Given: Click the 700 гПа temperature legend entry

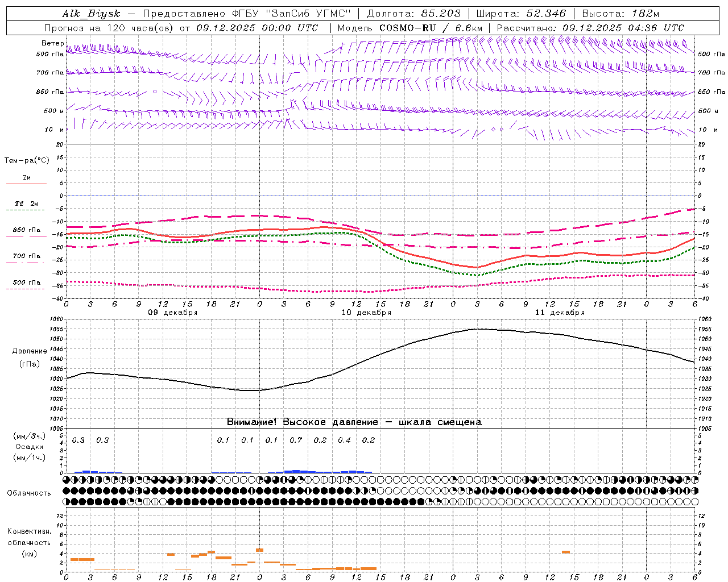Looking at the screenshot, I should click(x=26, y=258).
